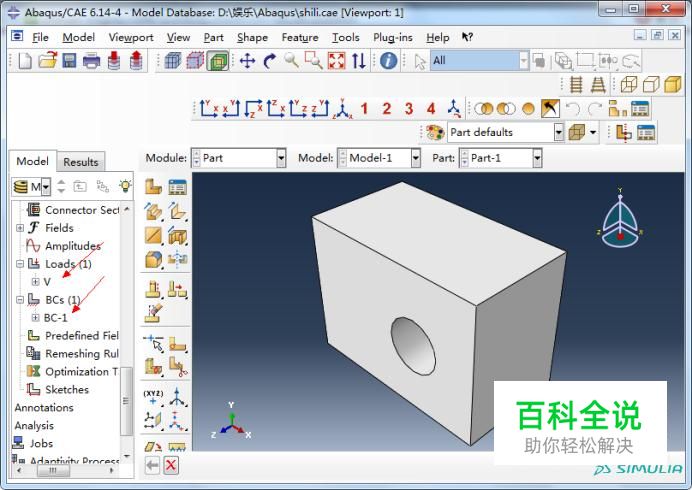Toggle parallel view ladder icon
The width and height of the screenshot is (692, 490).
[x=576, y=84]
